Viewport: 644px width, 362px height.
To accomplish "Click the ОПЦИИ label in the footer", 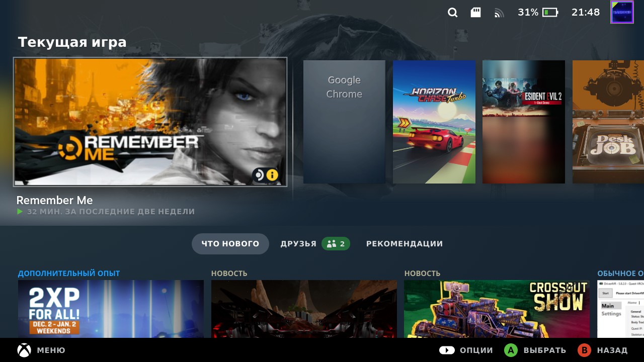I will coord(476,350).
